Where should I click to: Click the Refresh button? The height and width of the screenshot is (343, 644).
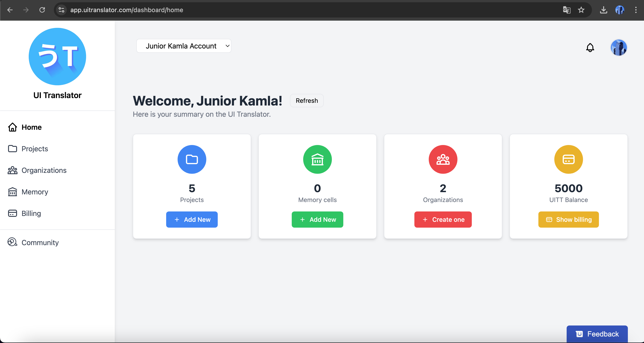pyautogui.click(x=307, y=100)
